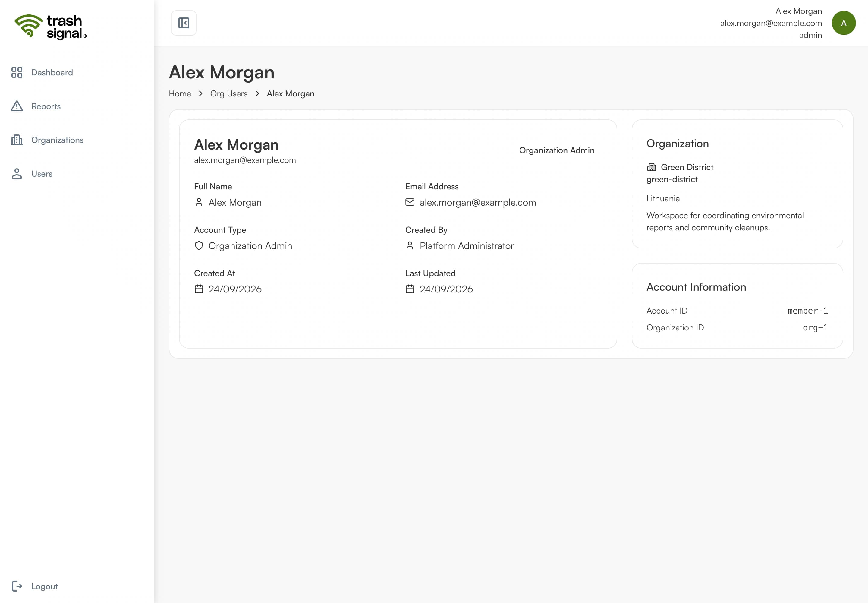Click the calendar icon under Created At
Screen dimensions: 868x603
(199, 289)
